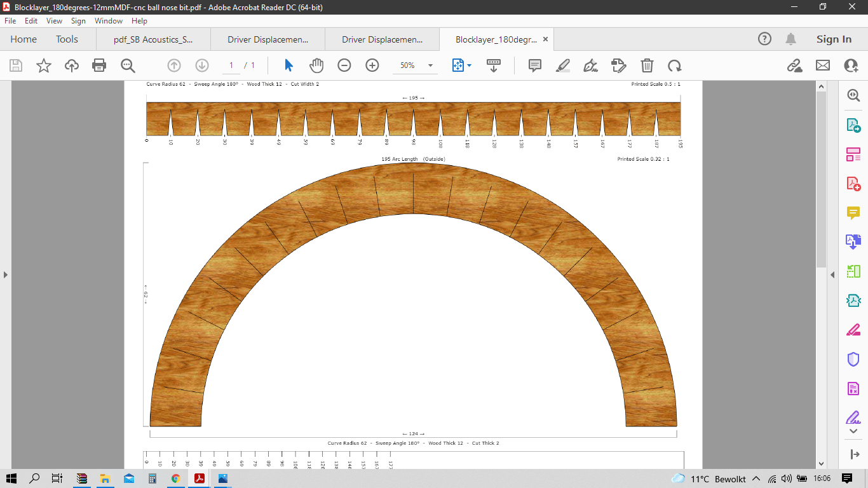Upload file to cloud icon in toolbar
The height and width of the screenshot is (488, 868).
click(x=72, y=65)
